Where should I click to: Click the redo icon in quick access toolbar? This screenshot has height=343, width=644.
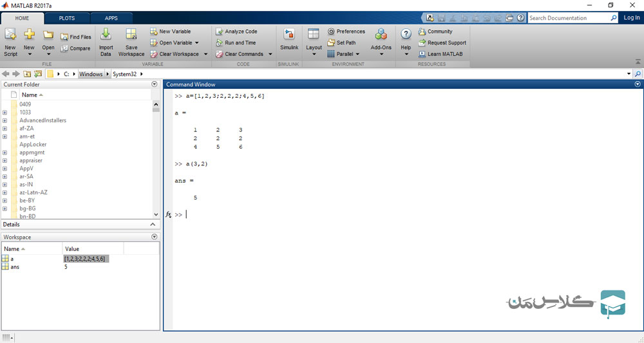tap(498, 18)
